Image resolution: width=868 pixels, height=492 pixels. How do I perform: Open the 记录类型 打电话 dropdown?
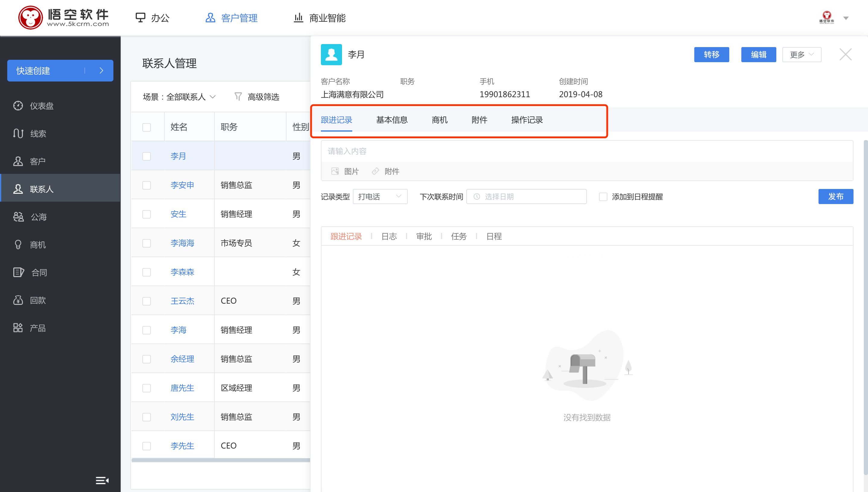click(x=380, y=197)
